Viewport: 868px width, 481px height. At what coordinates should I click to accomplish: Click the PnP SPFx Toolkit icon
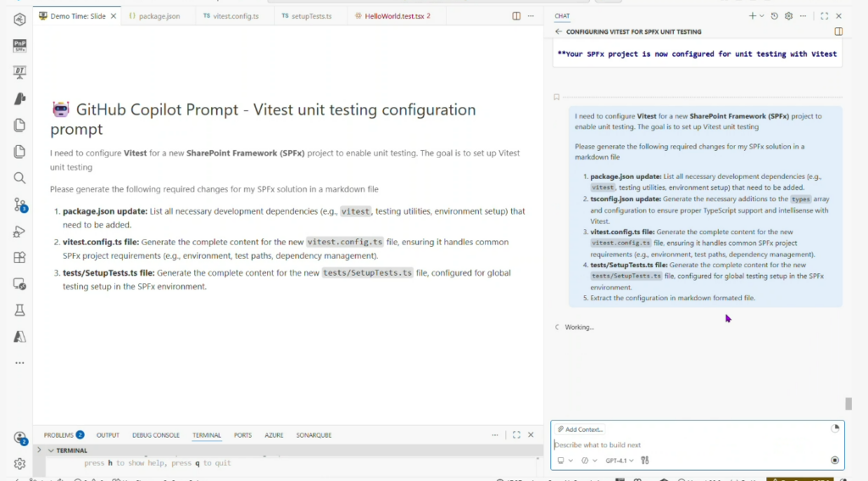(19, 46)
